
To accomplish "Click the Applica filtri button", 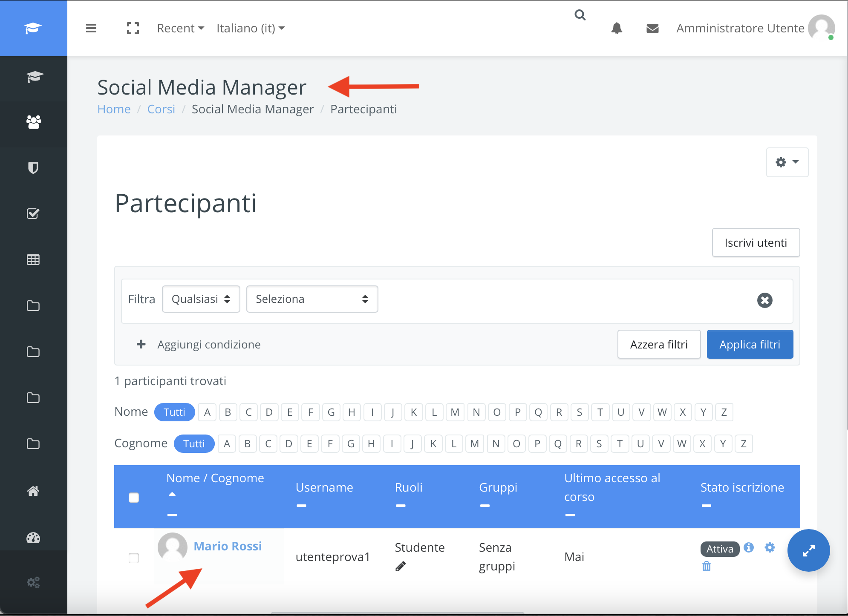I will click(750, 344).
